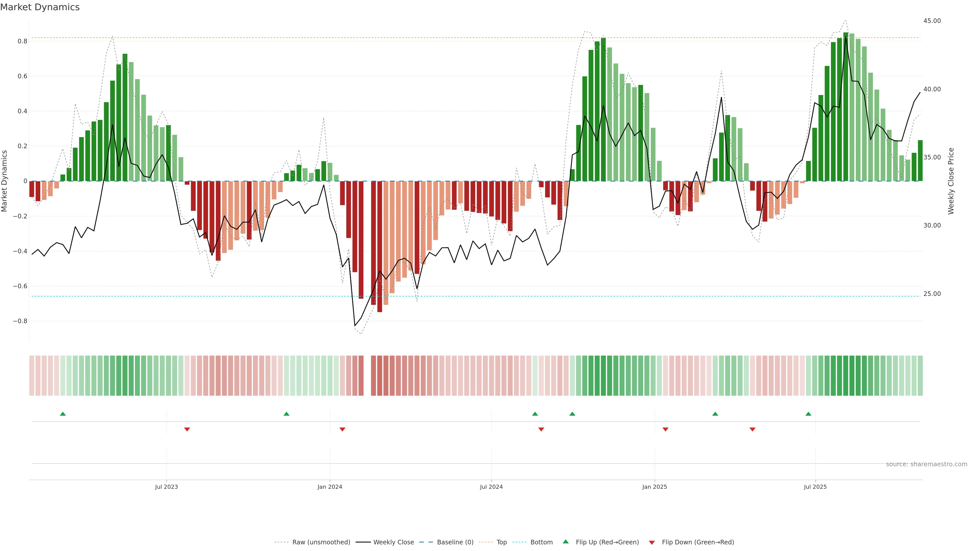This screenshot has width=980, height=551.
Task: Click the 45.00 price axis label
Action: [x=932, y=21]
